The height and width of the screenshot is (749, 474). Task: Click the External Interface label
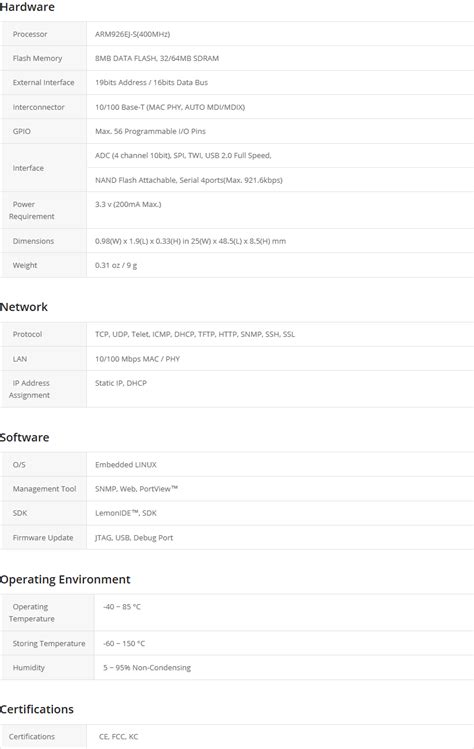tap(43, 83)
